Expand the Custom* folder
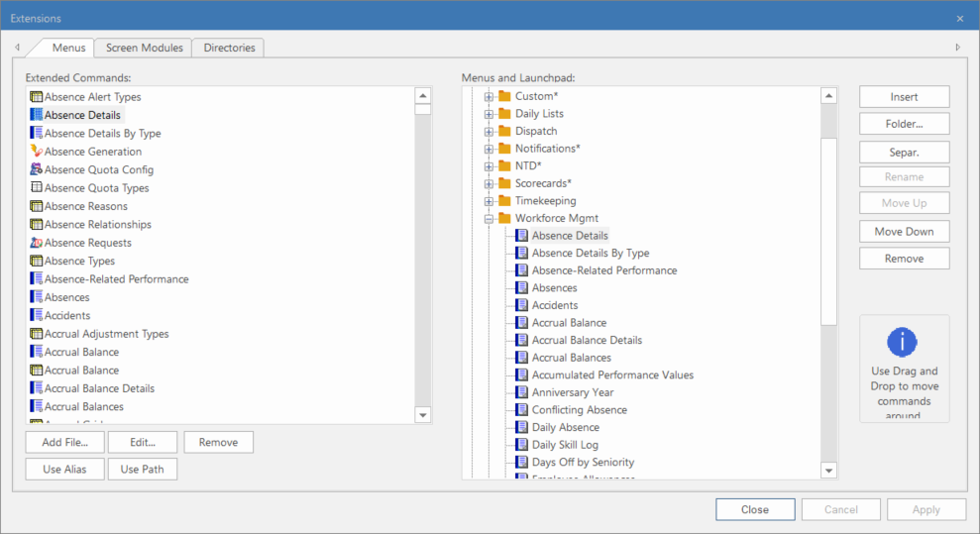Screen dimensions: 980x534 click(x=489, y=97)
